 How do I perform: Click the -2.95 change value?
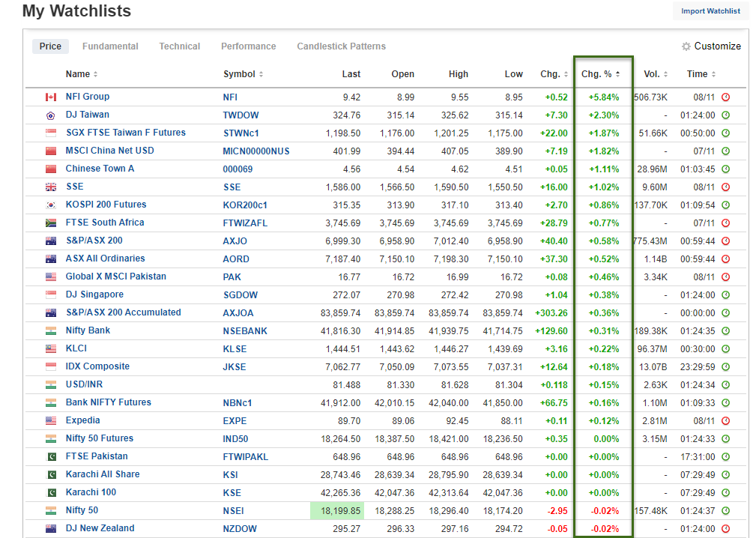coord(557,511)
